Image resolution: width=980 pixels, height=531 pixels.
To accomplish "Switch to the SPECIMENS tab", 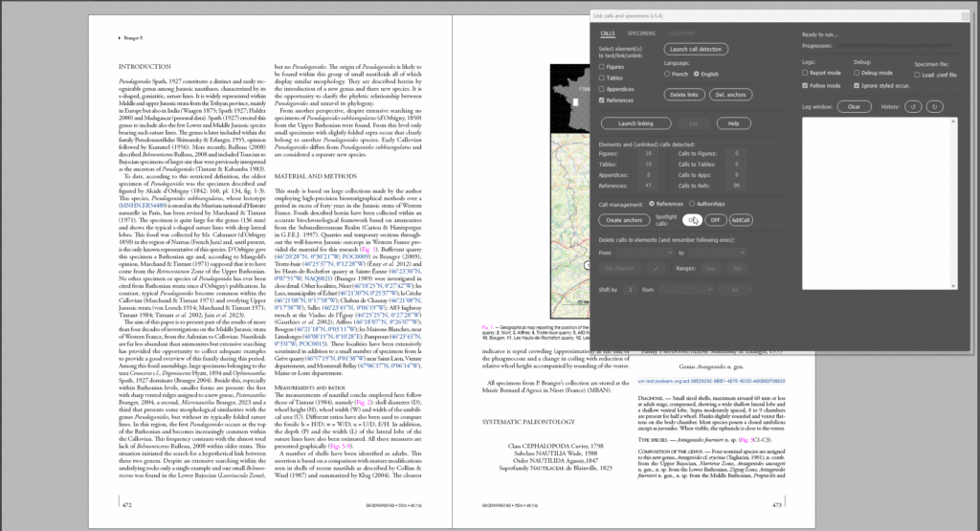I will [x=641, y=33].
